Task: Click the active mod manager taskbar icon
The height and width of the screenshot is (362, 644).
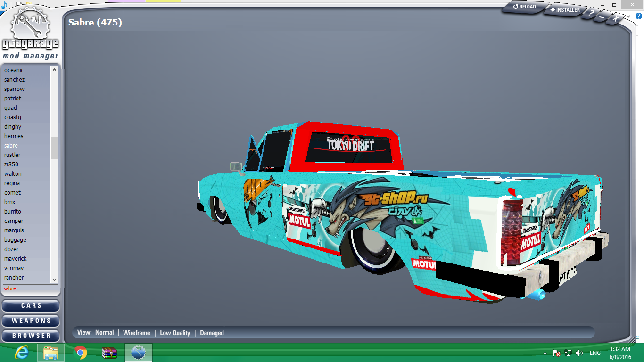Action: click(139, 353)
